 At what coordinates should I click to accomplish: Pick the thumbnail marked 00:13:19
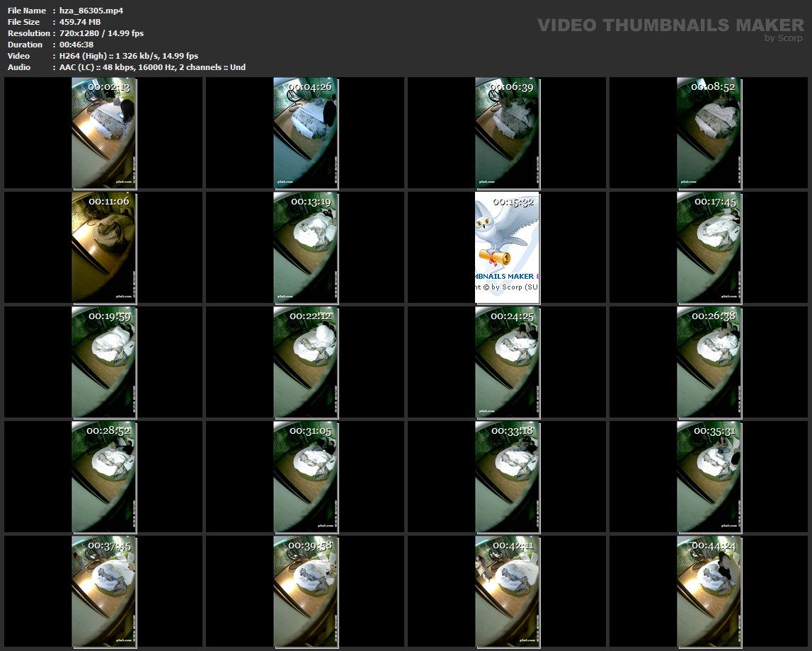[x=306, y=248]
